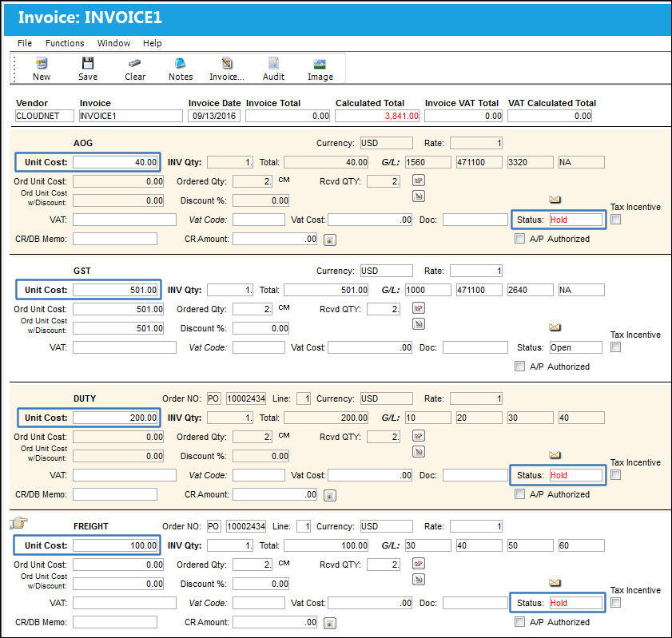Click the Vendor field CLOUDNET
The height and width of the screenshot is (638, 672).
(x=44, y=116)
